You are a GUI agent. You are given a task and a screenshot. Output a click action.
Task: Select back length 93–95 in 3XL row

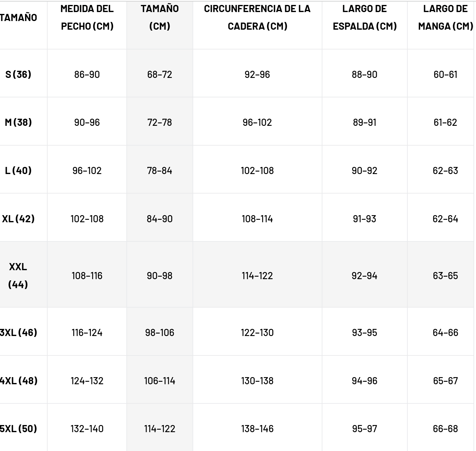[364, 333]
